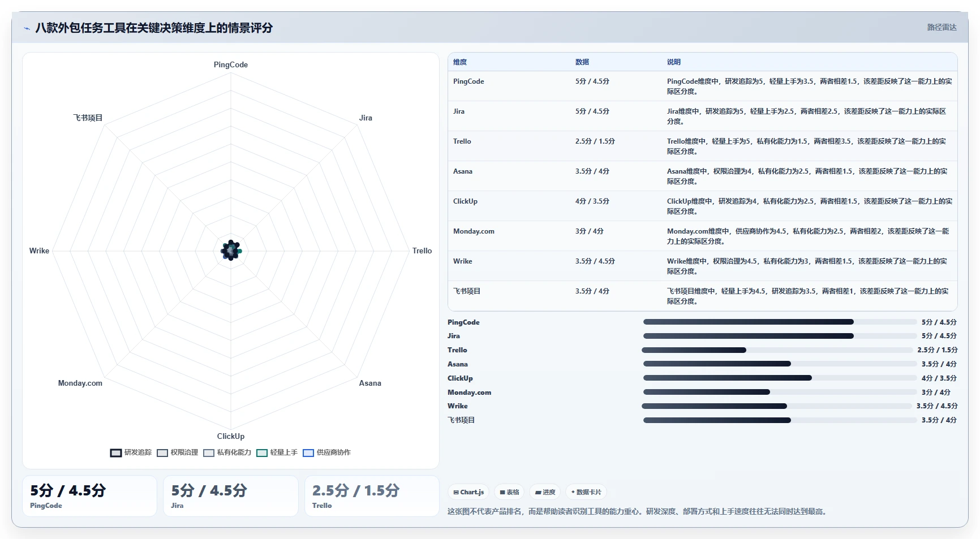This screenshot has height=539, width=980.
Task: Click the Jira axis label on the radar
Action: coord(366,118)
